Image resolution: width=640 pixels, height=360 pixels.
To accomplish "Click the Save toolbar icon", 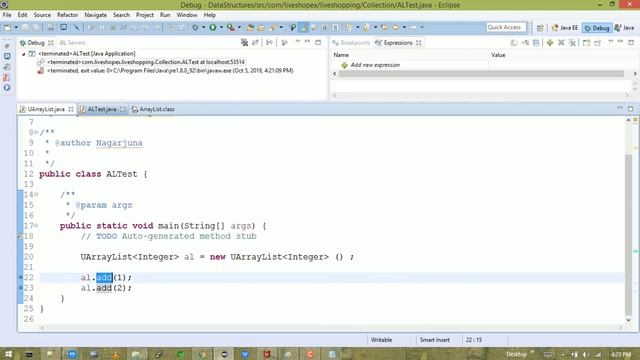I will [25, 27].
